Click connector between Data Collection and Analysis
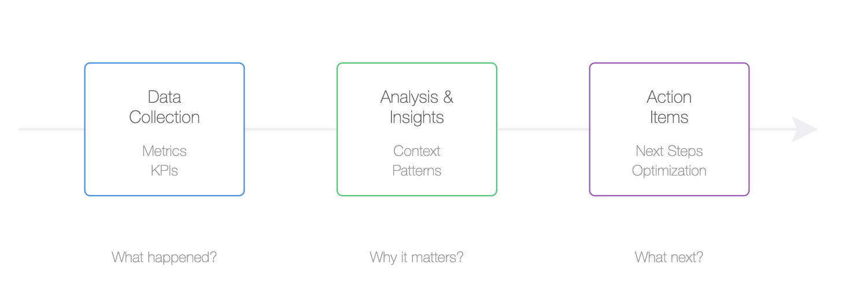This screenshot has height=302, width=868. (x=291, y=129)
